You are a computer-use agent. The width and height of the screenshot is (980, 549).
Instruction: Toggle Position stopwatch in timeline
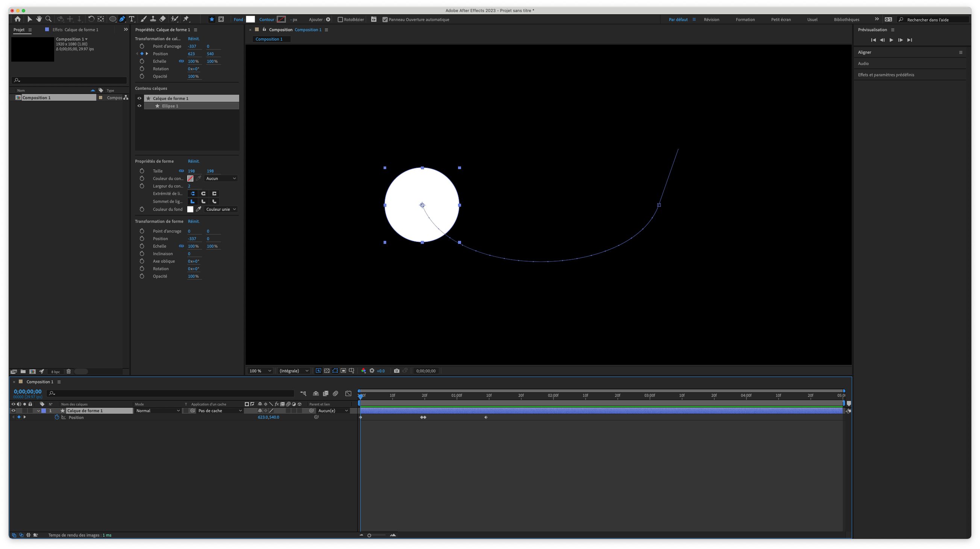pos(57,417)
